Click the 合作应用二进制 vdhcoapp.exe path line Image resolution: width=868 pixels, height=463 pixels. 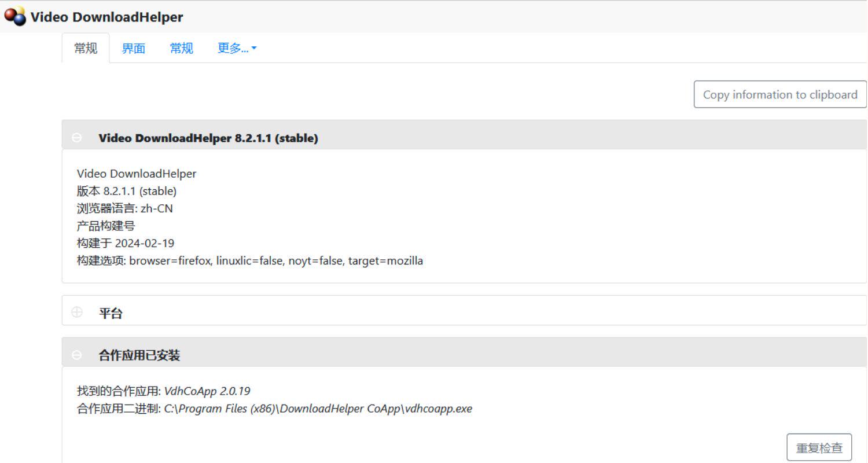tap(275, 409)
